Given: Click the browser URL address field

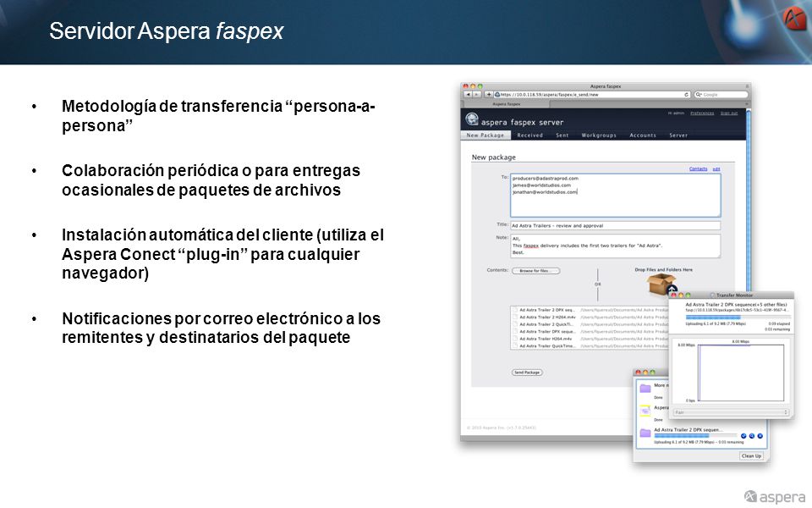Looking at the screenshot, I should [x=592, y=95].
